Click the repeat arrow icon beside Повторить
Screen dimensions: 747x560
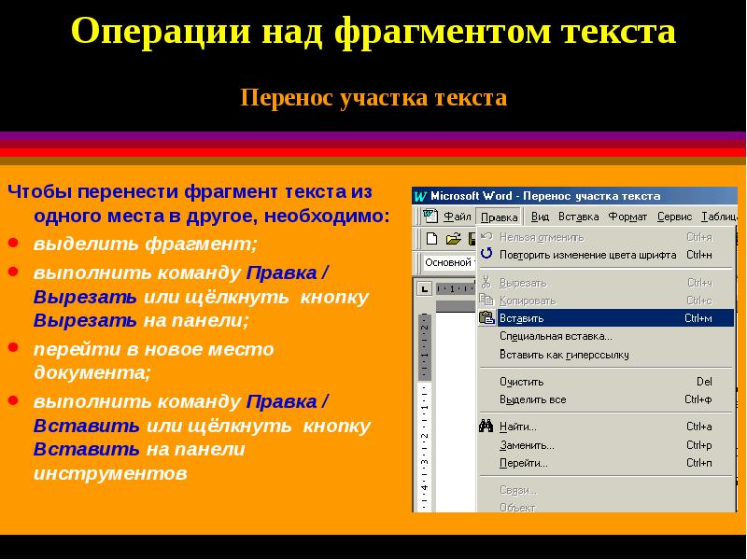point(486,254)
